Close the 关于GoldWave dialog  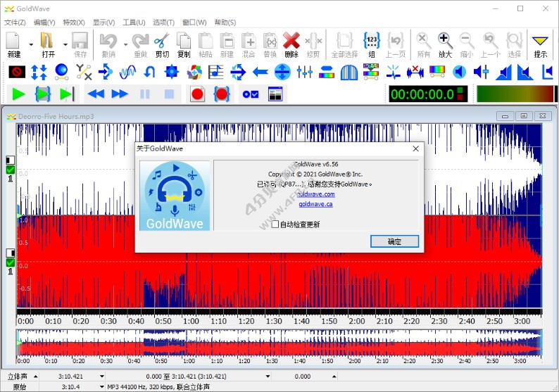click(x=415, y=148)
